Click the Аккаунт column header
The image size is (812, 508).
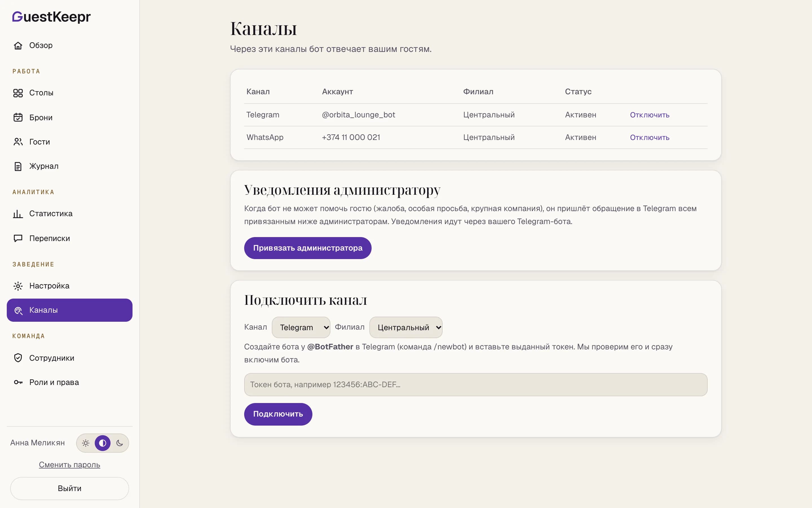tap(337, 92)
